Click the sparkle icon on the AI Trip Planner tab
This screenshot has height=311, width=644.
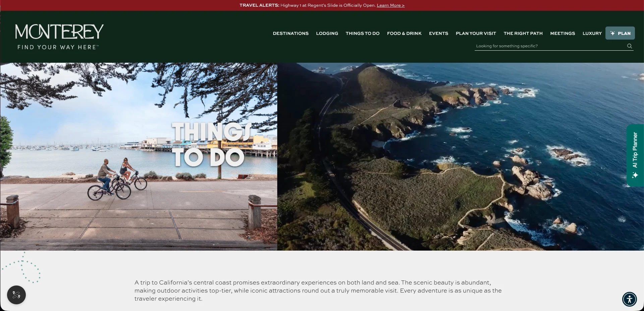(635, 175)
